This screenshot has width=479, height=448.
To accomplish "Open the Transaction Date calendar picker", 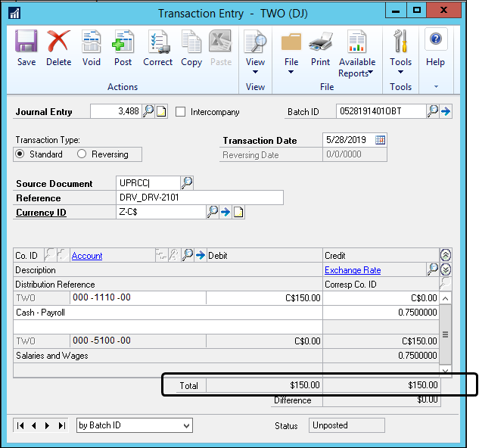I will (x=380, y=140).
